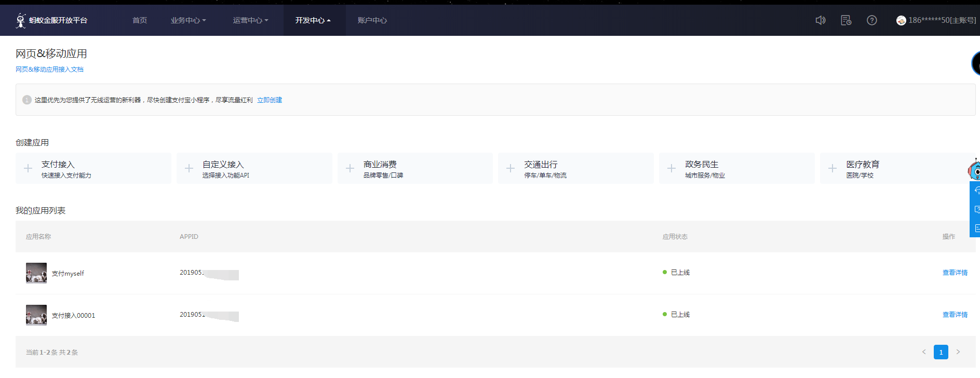Click the 我的应用列表 section heading
The image size is (980, 378).
[41, 210]
